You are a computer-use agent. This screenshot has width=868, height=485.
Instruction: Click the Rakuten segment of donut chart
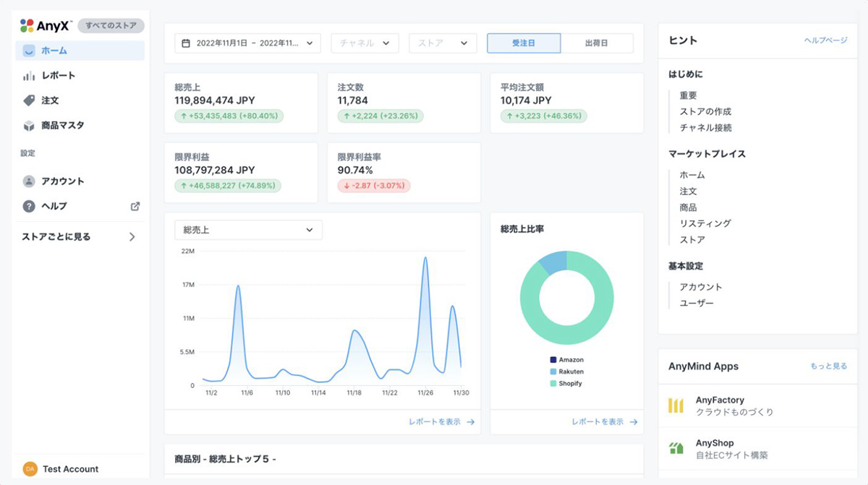pos(553,261)
